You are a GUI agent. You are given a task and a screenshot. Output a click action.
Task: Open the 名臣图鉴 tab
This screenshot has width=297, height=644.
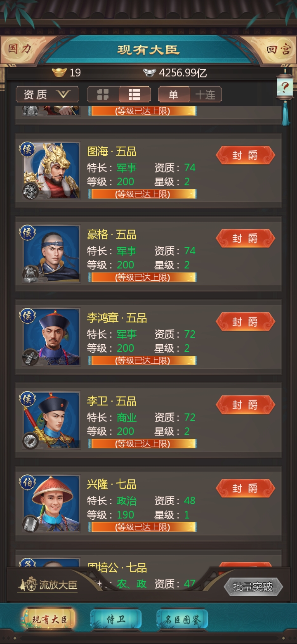pos(182,619)
